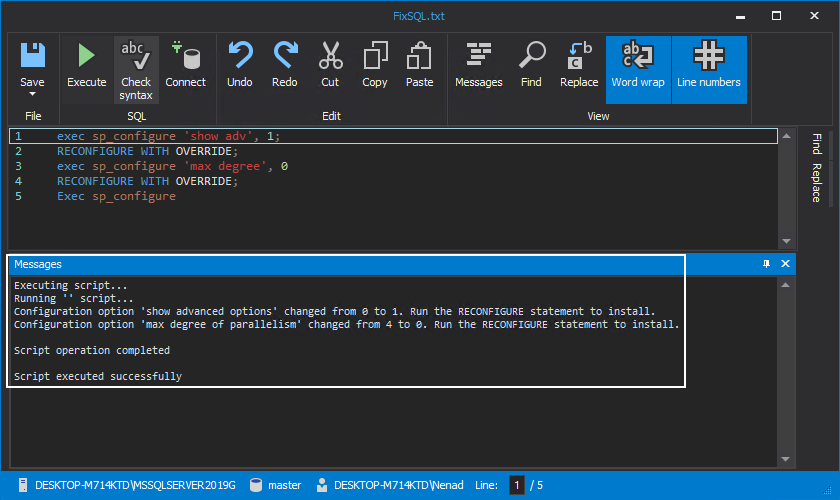Pin the Messages panel

pos(766,264)
